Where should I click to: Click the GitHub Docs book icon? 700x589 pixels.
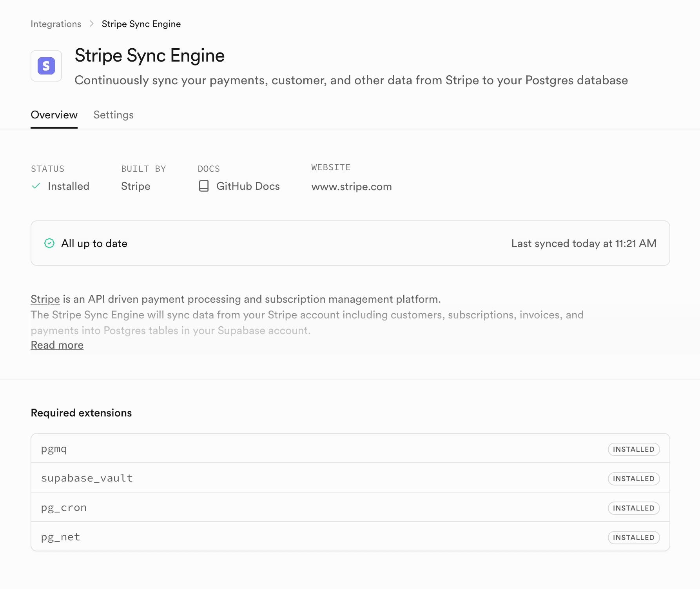(x=204, y=186)
